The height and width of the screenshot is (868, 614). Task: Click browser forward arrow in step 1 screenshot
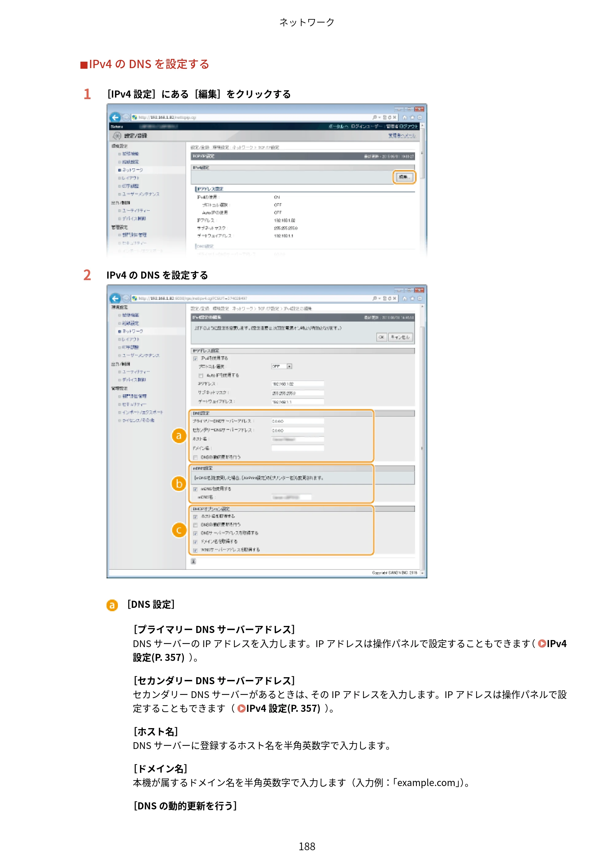click(126, 117)
